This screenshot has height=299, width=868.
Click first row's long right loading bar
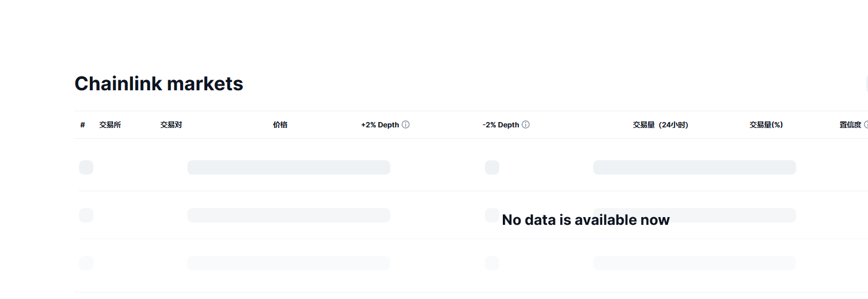coord(694,167)
